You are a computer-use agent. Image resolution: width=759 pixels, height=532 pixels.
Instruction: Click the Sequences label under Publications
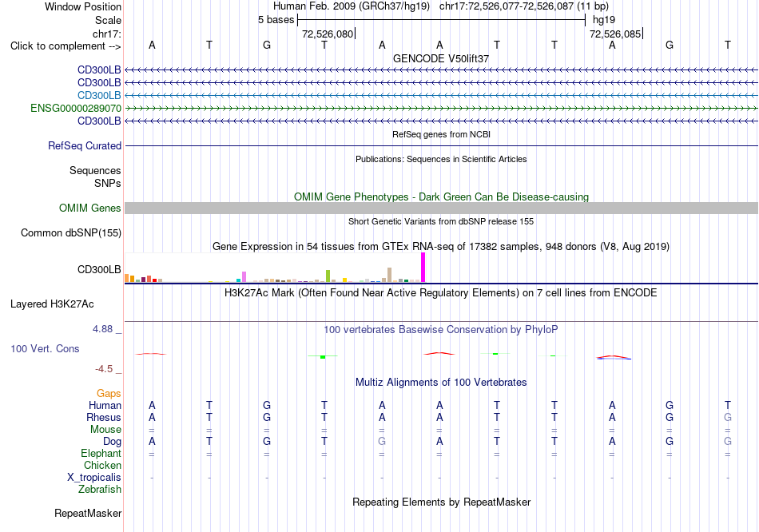(95, 170)
